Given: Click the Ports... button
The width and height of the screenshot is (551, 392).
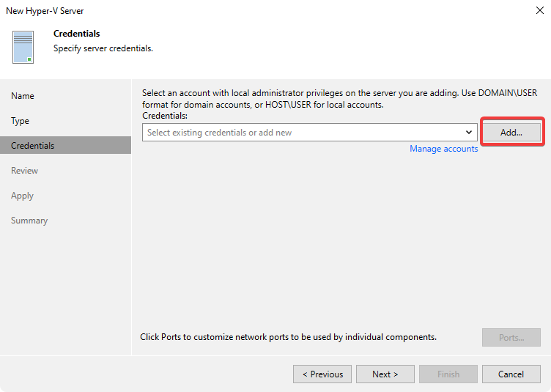Looking at the screenshot, I should pos(511,338).
